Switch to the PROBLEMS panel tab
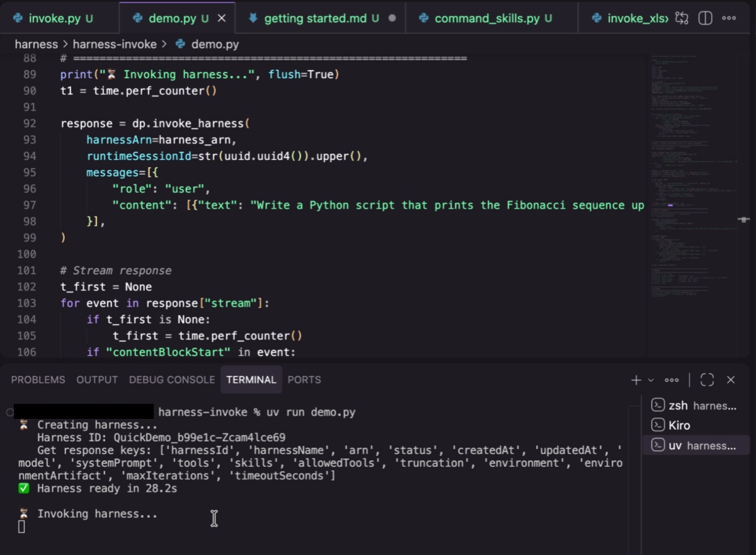The width and height of the screenshot is (756, 555). 38,379
